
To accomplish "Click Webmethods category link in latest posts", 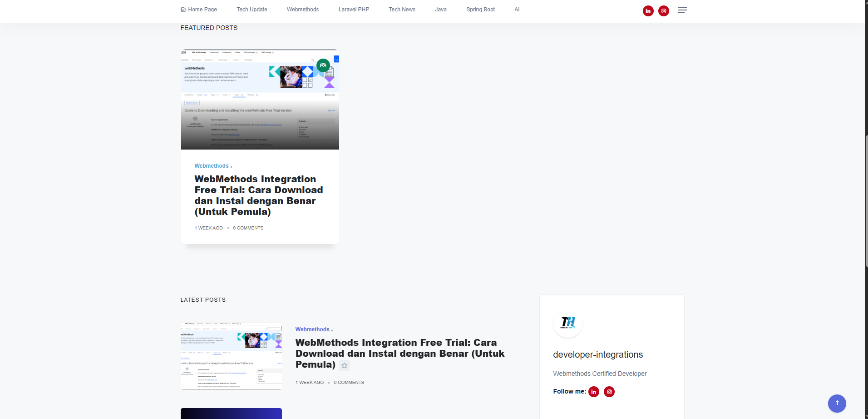I will (x=312, y=329).
